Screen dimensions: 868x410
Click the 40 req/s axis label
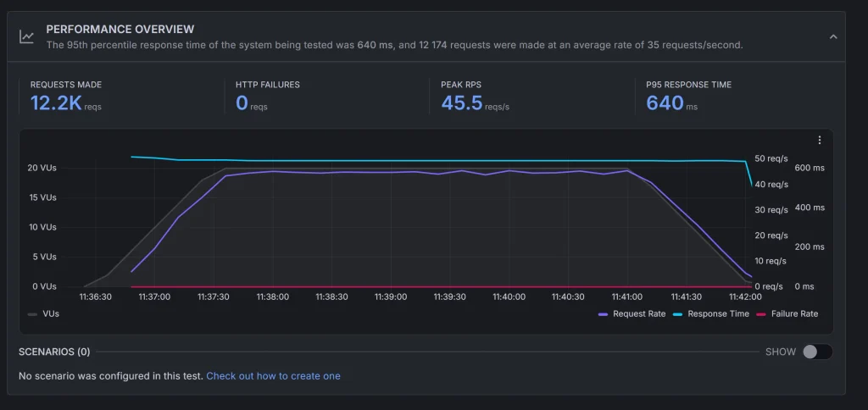(771, 185)
